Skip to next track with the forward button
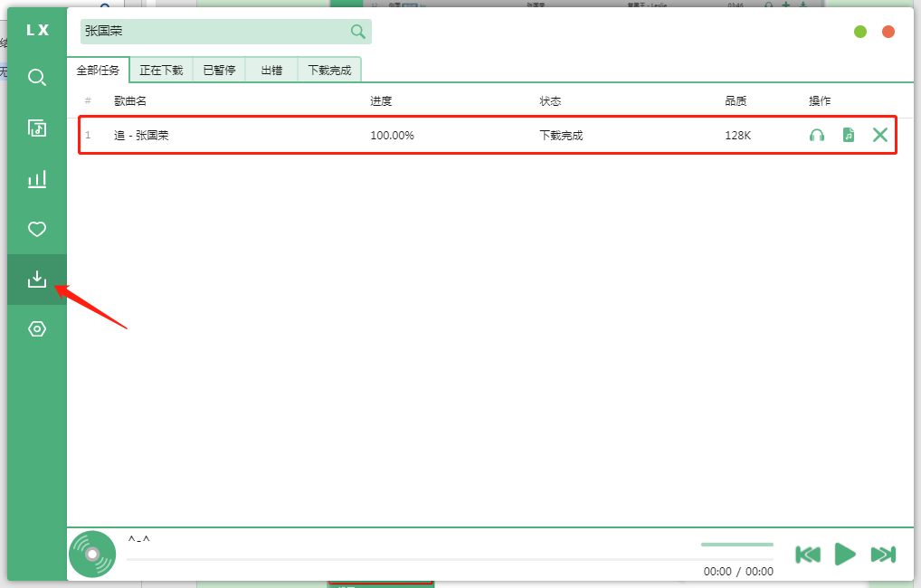This screenshot has width=921, height=588. coord(881,555)
